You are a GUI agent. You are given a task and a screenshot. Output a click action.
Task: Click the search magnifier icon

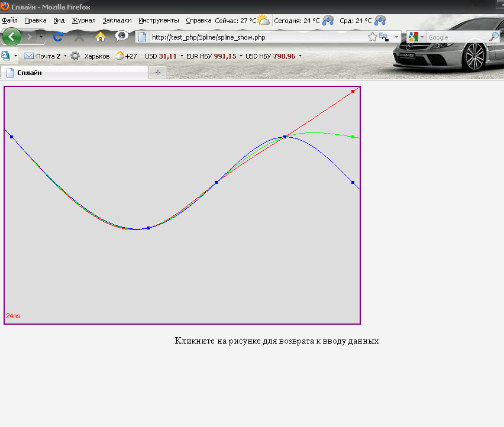[x=494, y=37]
